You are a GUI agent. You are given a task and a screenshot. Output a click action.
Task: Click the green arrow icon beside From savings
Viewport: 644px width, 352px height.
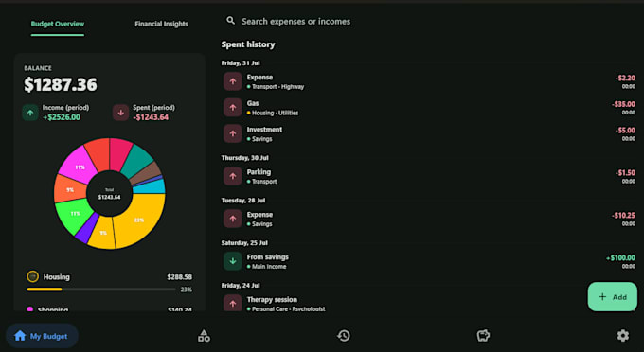coord(233,261)
